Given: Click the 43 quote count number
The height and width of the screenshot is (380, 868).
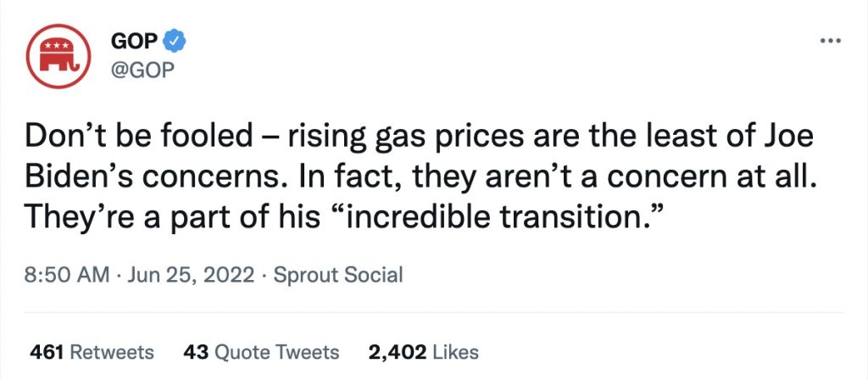Looking at the screenshot, I should coord(197,351).
